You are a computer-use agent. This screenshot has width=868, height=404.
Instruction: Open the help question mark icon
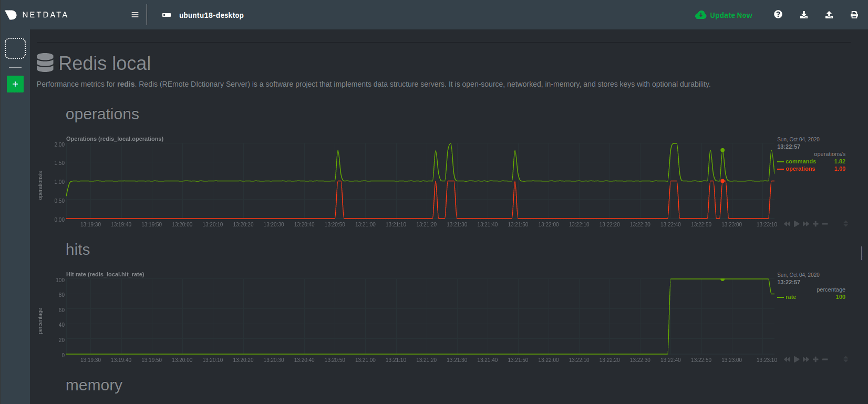(778, 15)
